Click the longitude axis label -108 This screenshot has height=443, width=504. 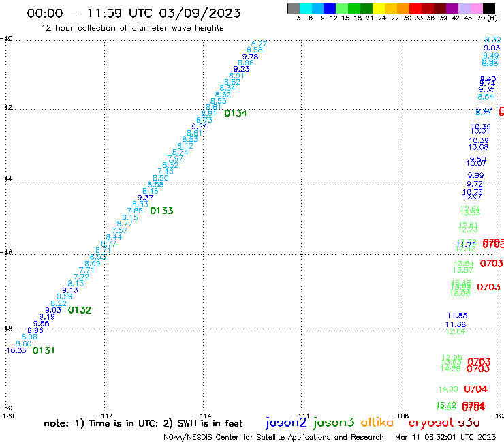400,416
